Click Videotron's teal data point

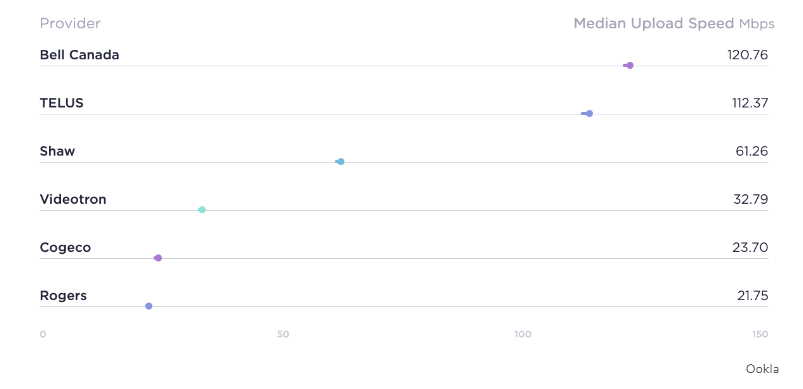point(202,210)
